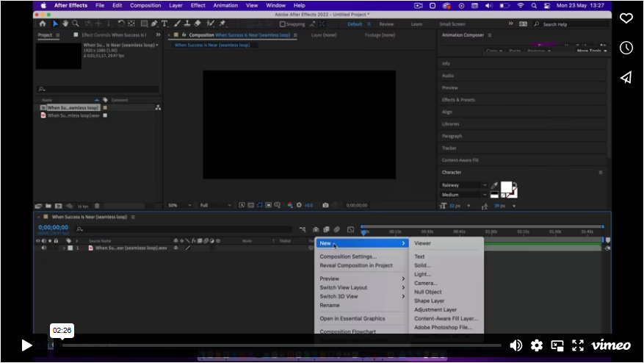Viewport: 644px width, 363px height.
Task: Expand hidden panels chevron beside Effect Controls
Action: click(158, 35)
